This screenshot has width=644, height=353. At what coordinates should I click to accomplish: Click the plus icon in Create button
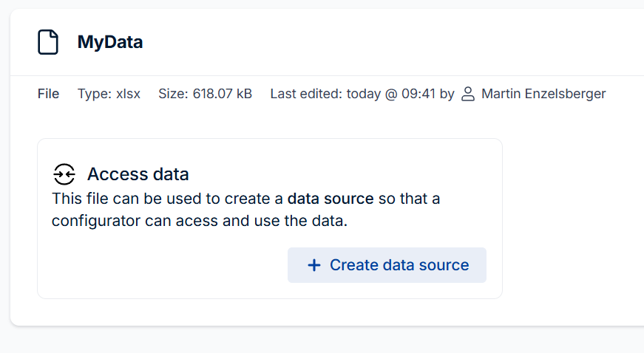[313, 265]
